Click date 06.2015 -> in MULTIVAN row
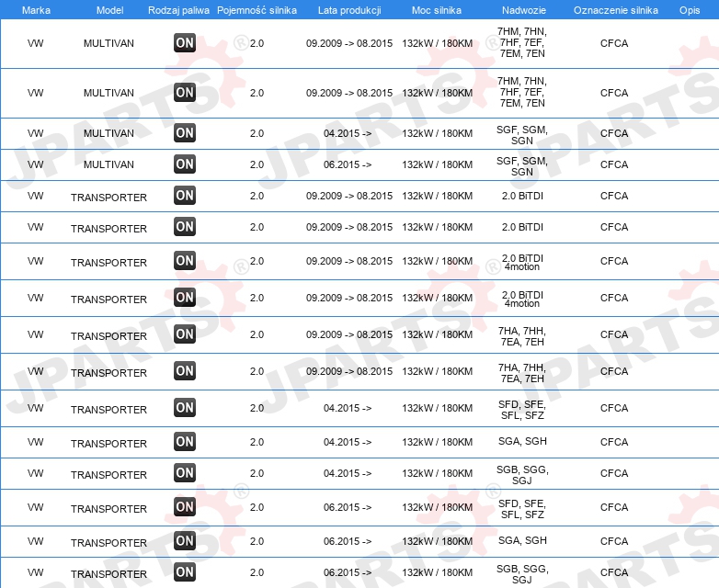 pos(348,164)
